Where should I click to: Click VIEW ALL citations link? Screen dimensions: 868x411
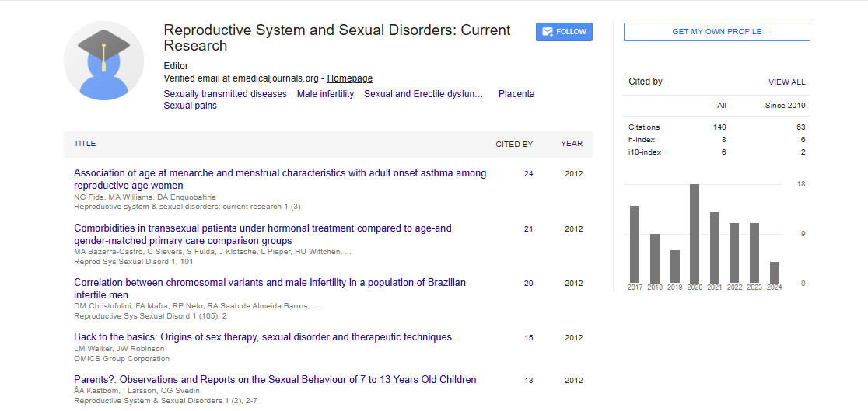[x=786, y=82]
